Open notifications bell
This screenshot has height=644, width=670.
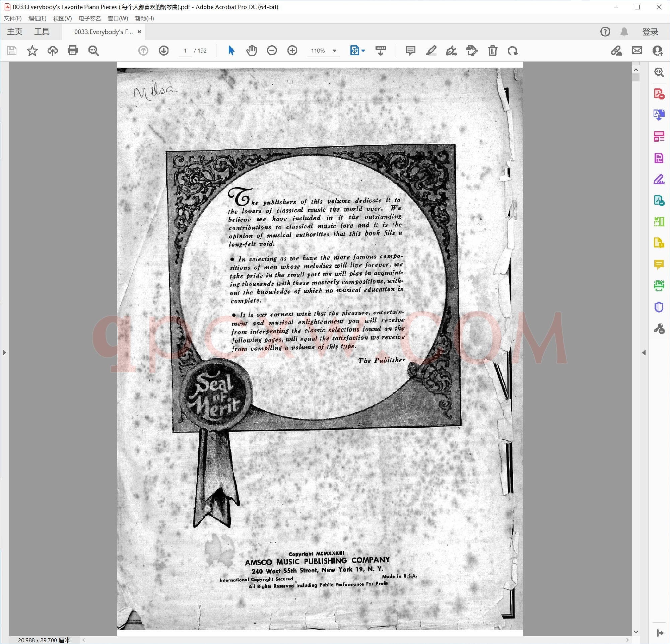(624, 32)
